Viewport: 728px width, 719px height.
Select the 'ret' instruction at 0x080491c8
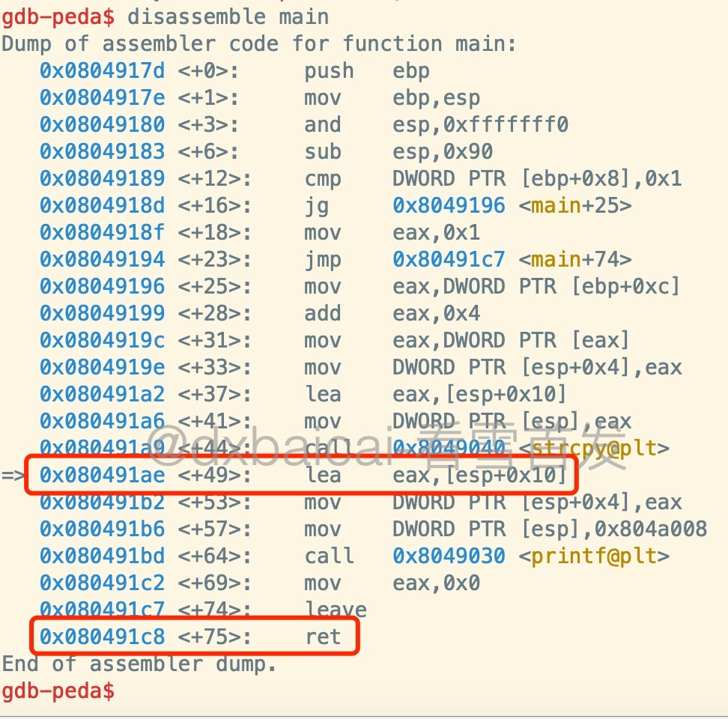tap(323, 636)
